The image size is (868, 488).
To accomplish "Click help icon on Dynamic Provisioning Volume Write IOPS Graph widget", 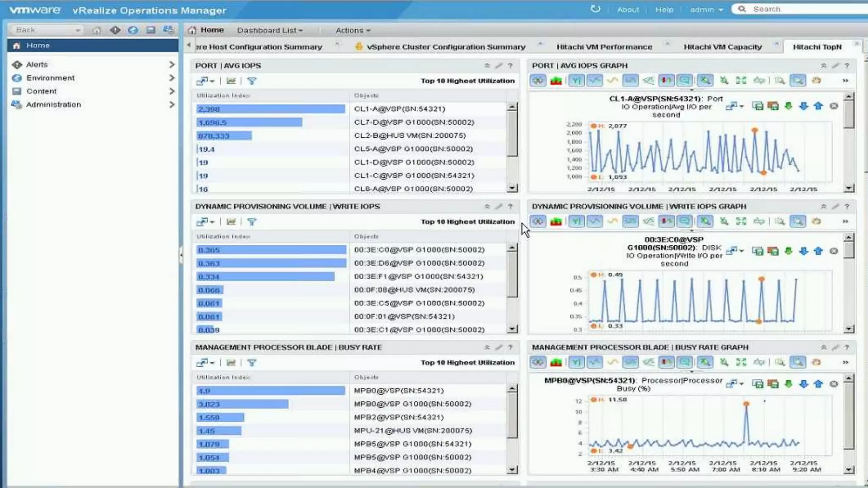I will pos(847,206).
